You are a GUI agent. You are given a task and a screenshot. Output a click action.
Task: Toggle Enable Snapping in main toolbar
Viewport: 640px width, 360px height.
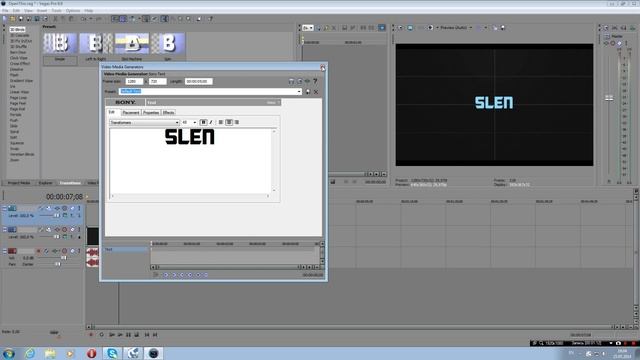[x=116, y=19]
